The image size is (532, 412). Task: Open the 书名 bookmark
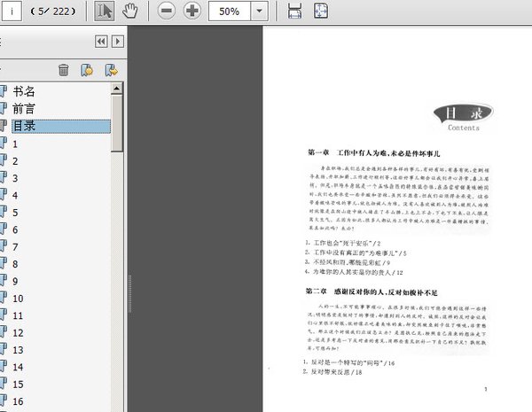pos(24,91)
